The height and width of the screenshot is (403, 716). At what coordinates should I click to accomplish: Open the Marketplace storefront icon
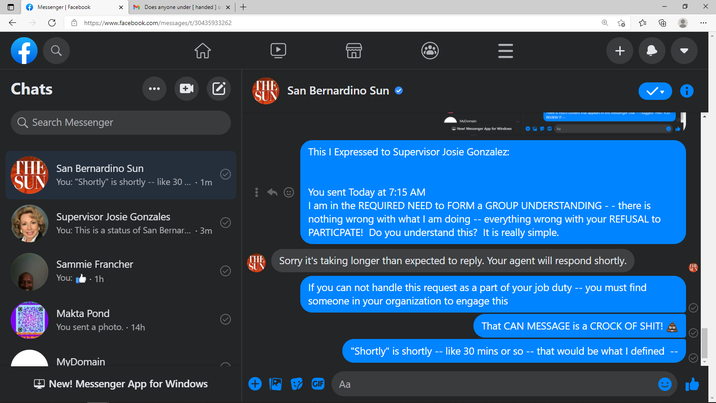click(x=354, y=51)
